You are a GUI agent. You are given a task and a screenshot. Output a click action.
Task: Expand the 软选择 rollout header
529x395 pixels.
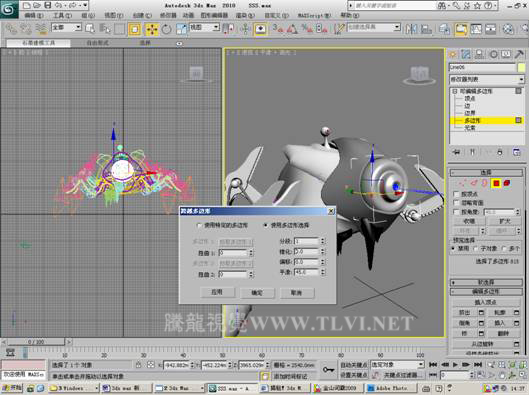[x=486, y=282]
